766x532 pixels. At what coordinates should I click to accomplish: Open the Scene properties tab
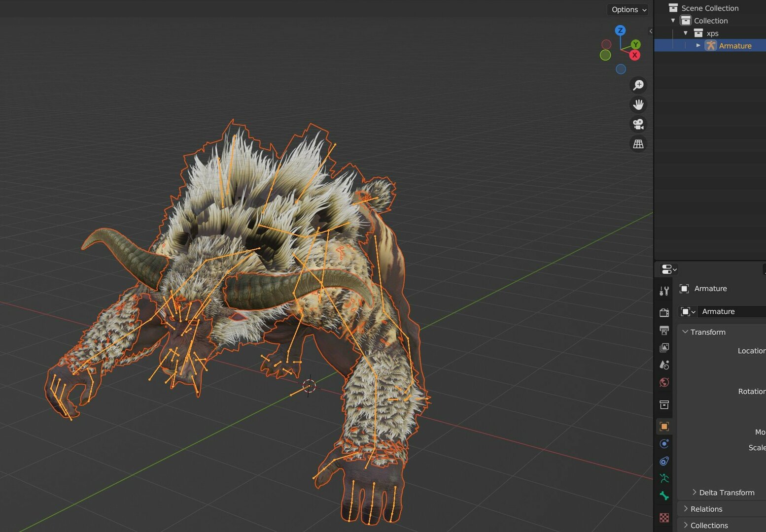664,365
